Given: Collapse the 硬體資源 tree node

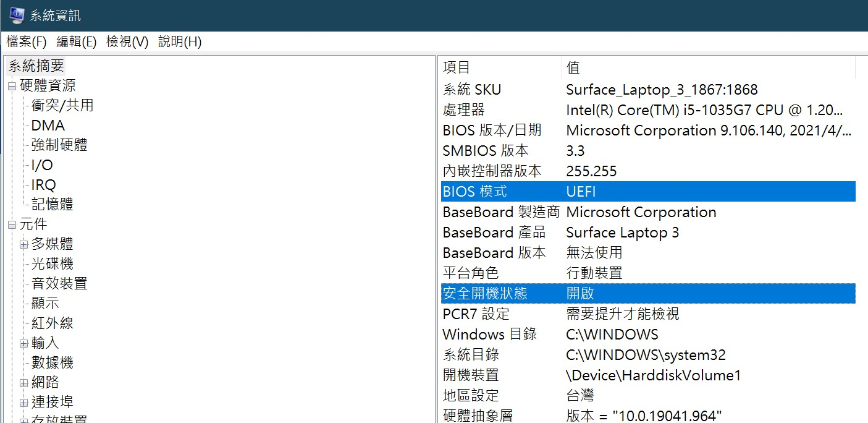Looking at the screenshot, I should [x=12, y=86].
